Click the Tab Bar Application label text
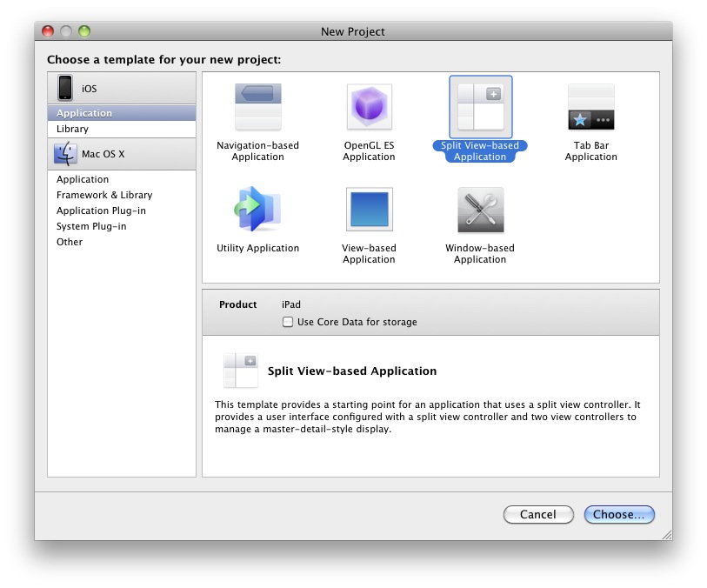This screenshot has height=588, width=707. (591, 151)
